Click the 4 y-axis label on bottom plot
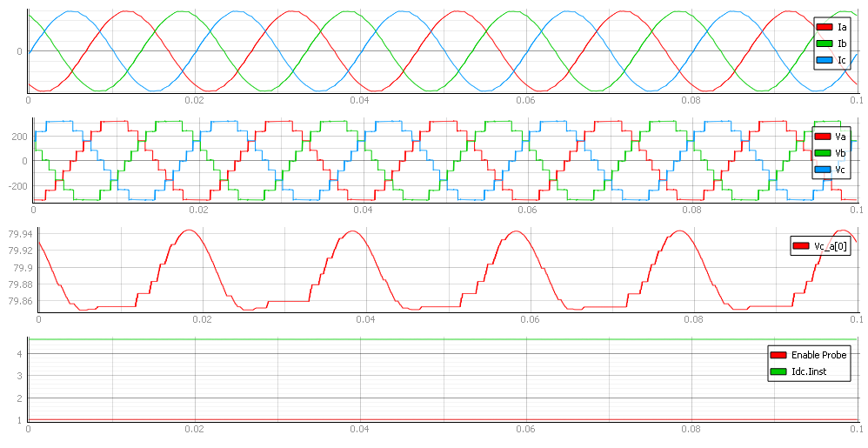The height and width of the screenshot is (448, 868). [x=18, y=353]
